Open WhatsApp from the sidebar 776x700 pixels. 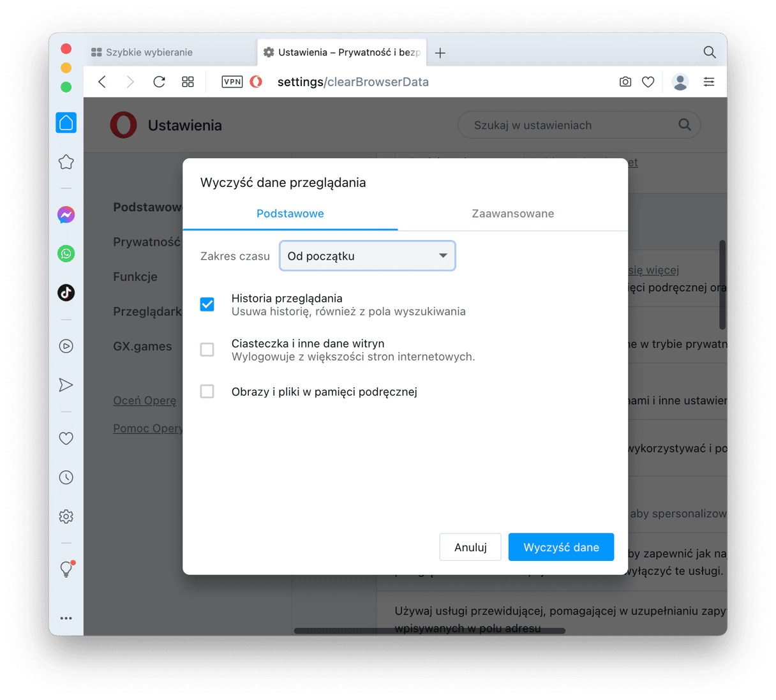pos(66,254)
